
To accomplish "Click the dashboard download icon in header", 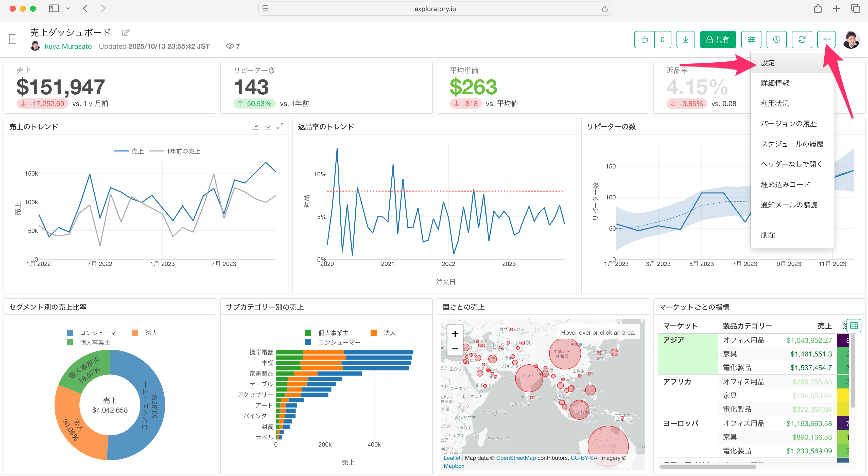I will [685, 40].
